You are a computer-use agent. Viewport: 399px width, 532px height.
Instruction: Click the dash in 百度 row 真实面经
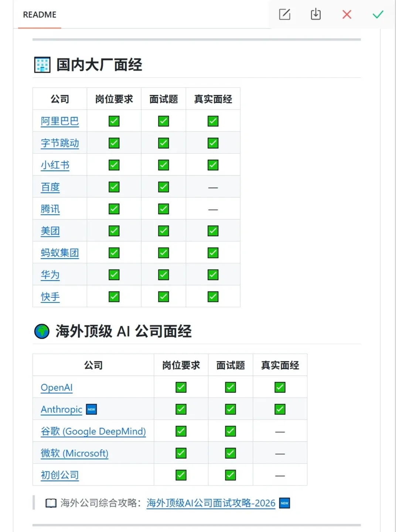(x=213, y=188)
